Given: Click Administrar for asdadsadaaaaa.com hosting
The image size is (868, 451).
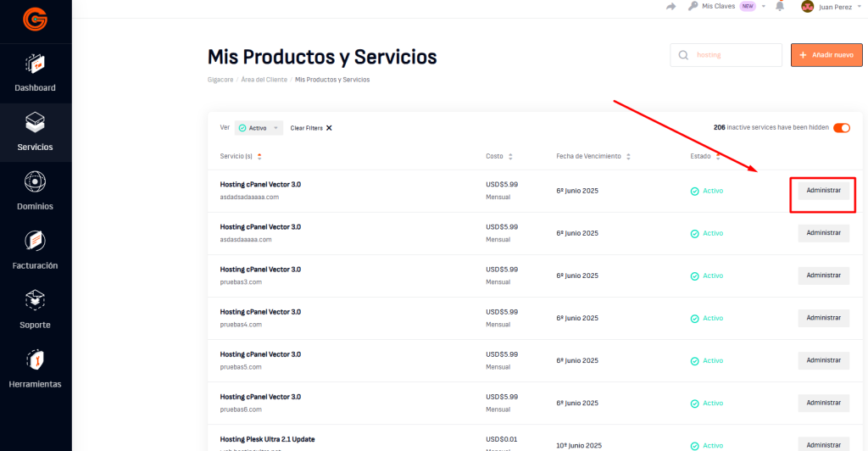Looking at the screenshot, I should (x=823, y=191).
